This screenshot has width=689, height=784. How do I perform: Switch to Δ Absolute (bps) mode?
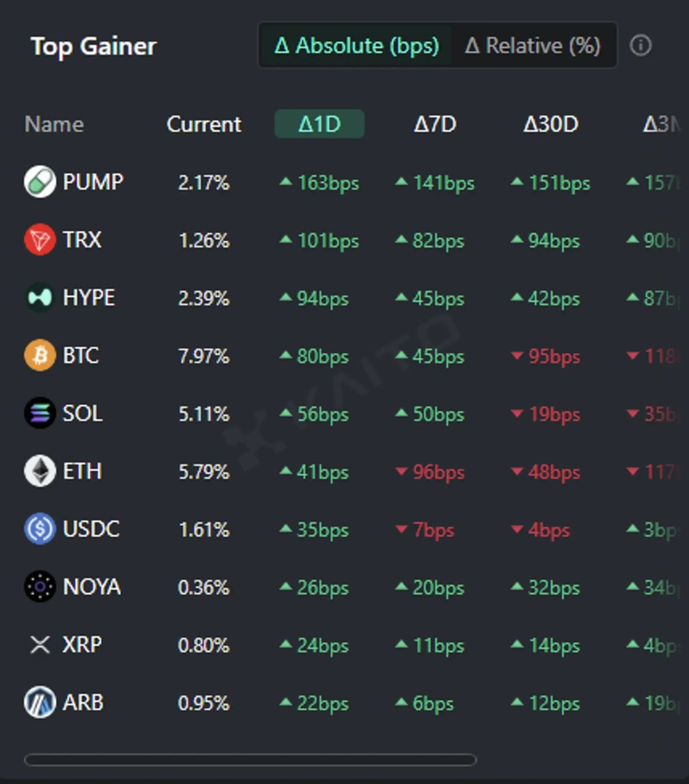click(357, 46)
